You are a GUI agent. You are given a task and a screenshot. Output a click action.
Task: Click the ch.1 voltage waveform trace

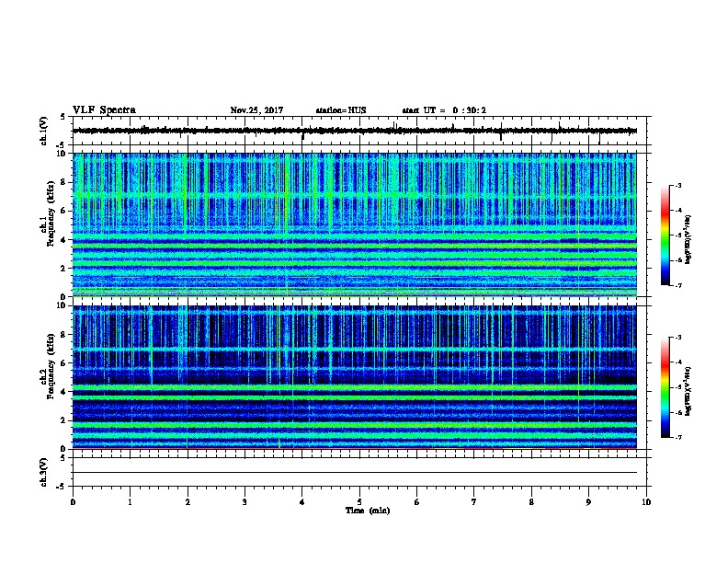click(355, 131)
